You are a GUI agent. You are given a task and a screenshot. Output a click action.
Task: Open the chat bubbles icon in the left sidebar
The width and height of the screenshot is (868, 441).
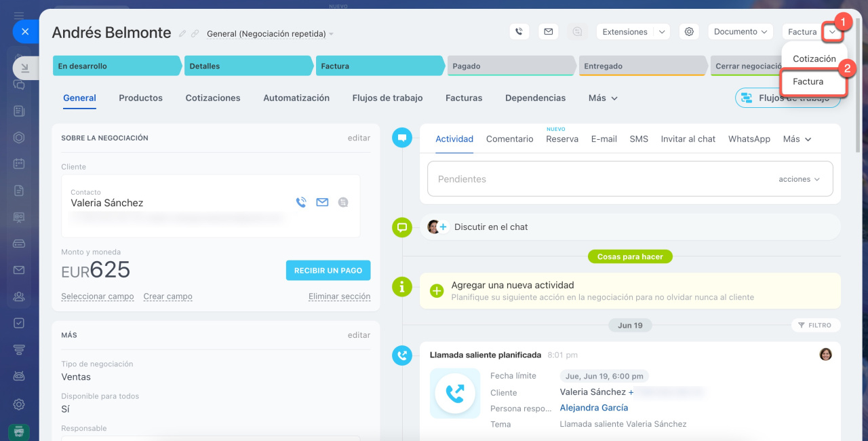pos(19,85)
